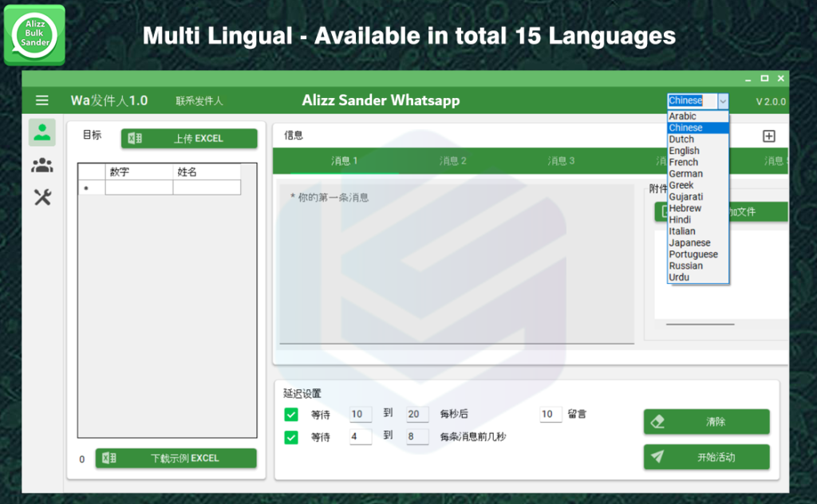817x504 pixels.
Task: Pick Japanese in the language list
Action: 689,242
